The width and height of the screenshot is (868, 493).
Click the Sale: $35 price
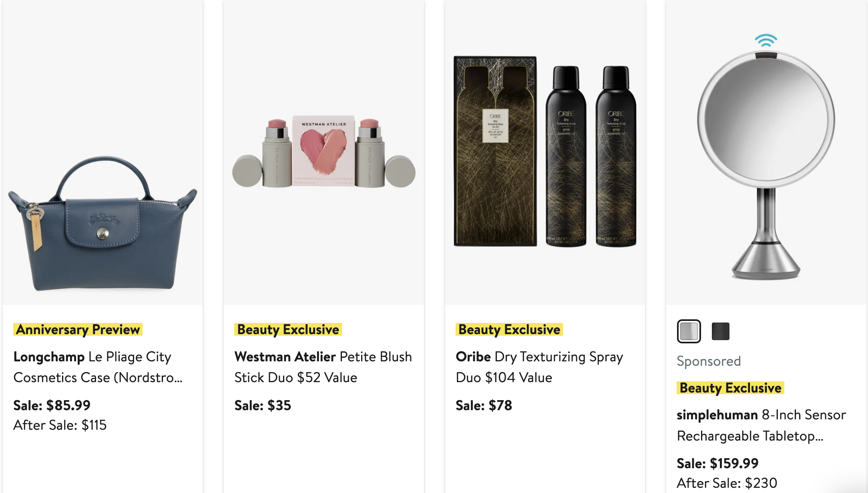[x=263, y=405]
